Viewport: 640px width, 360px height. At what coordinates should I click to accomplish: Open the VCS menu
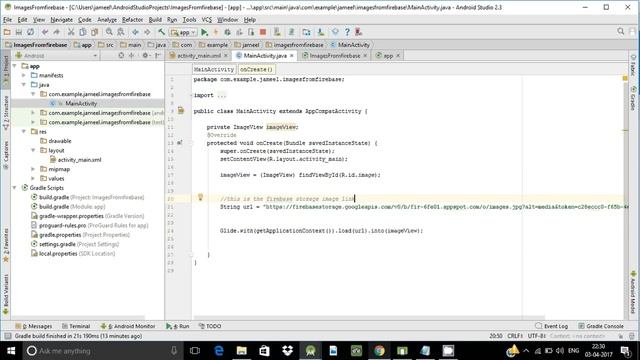(207, 20)
